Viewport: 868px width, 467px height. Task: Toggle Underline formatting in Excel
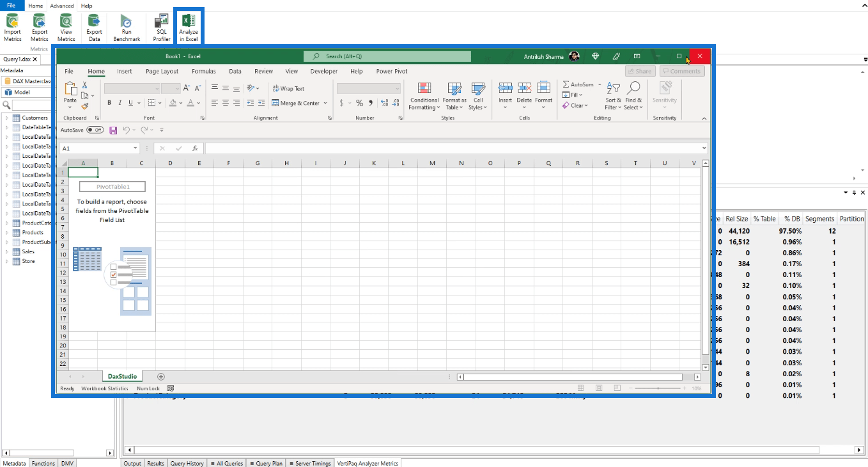130,102
